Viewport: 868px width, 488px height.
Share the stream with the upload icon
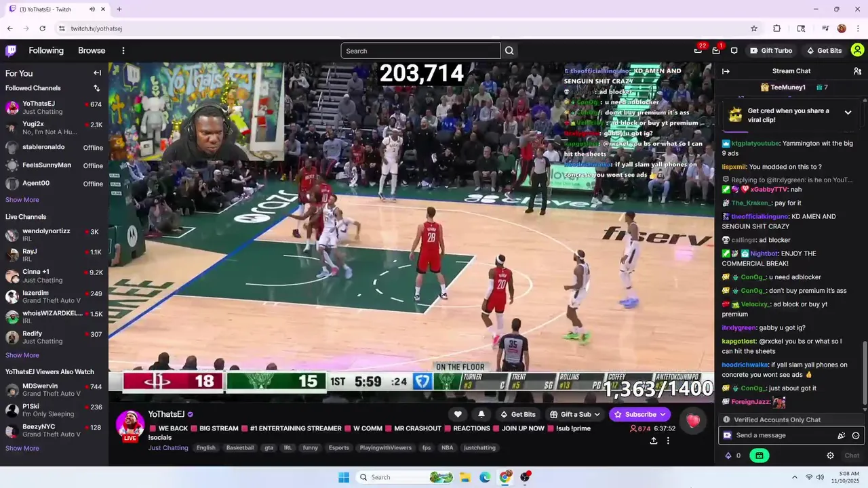(653, 441)
